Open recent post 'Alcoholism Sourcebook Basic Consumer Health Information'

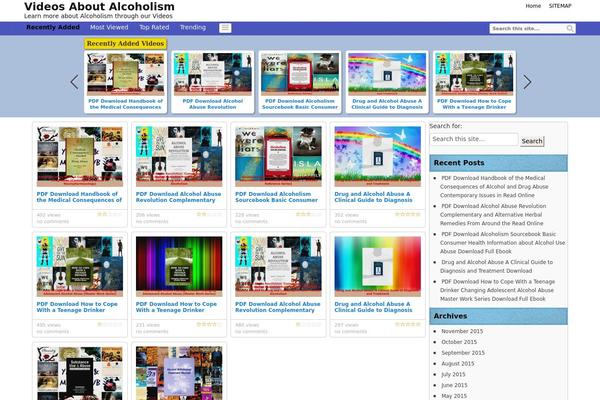click(x=502, y=243)
